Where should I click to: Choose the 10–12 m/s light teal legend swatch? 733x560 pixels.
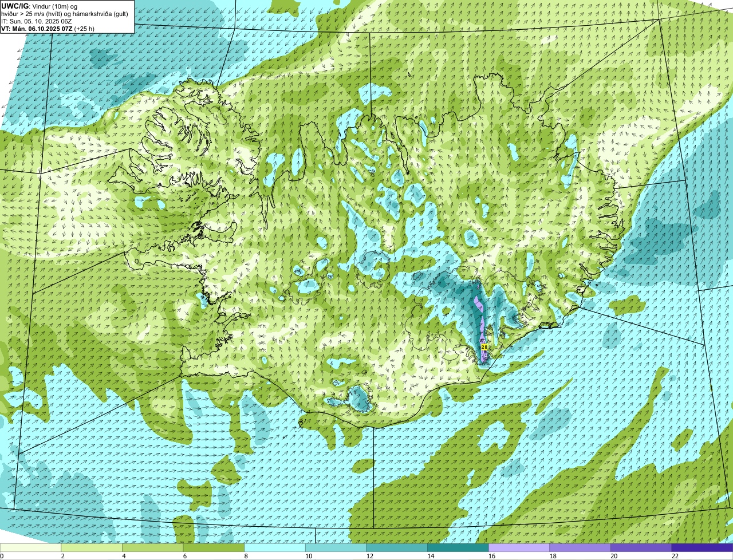point(336,547)
